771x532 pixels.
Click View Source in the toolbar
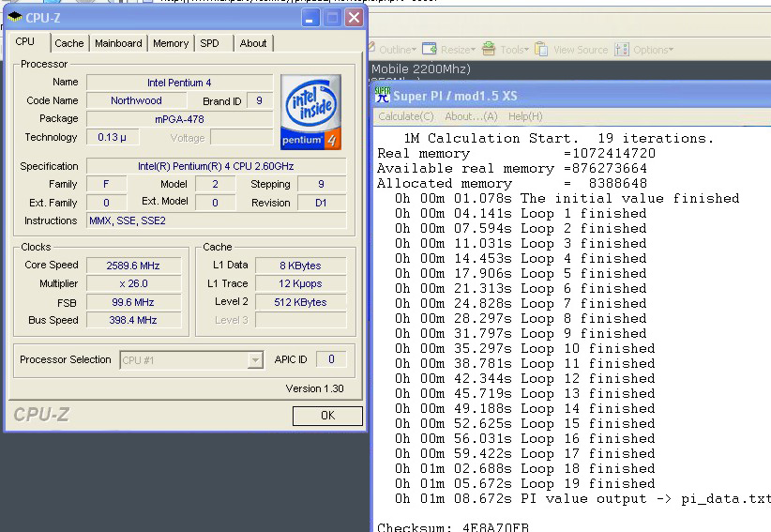(581, 50)
